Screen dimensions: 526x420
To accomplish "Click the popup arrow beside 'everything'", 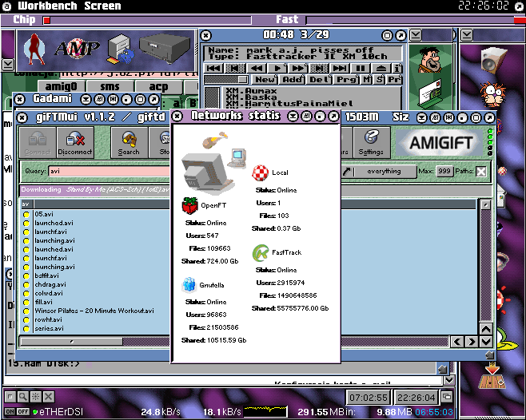I will (346, 172).
